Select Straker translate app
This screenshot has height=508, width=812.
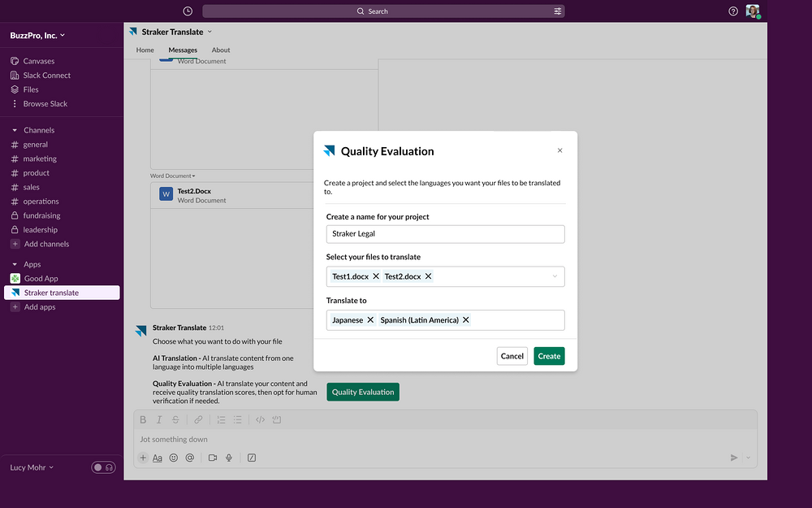pyautogui.click(x=62, y=293)
